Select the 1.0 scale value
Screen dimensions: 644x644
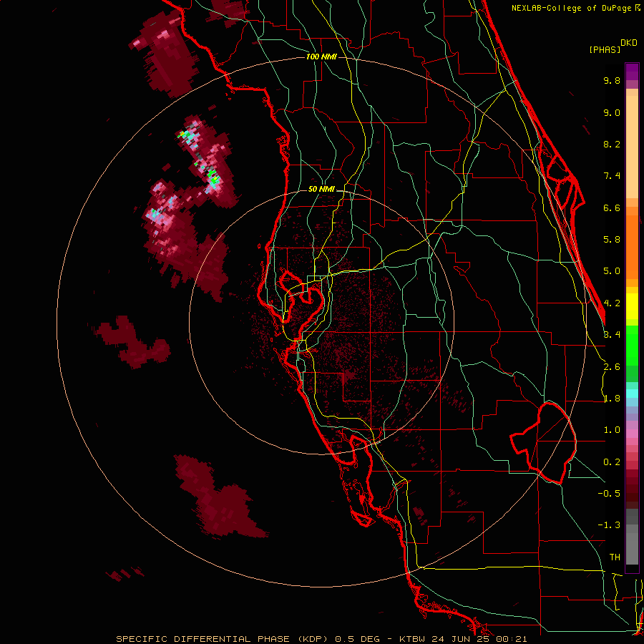612,430
